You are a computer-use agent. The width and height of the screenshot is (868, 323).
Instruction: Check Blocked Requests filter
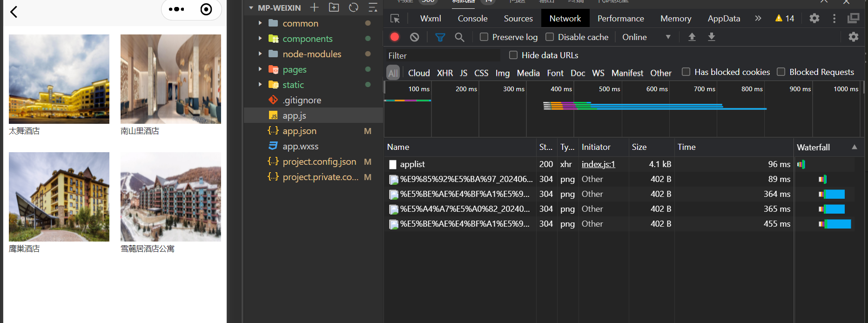[x=781, y=72]
